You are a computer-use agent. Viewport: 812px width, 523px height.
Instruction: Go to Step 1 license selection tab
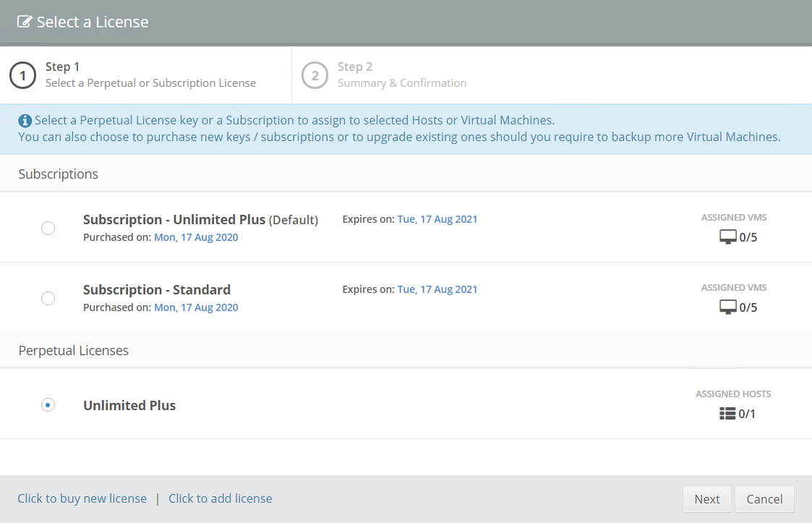click(150, 75)
